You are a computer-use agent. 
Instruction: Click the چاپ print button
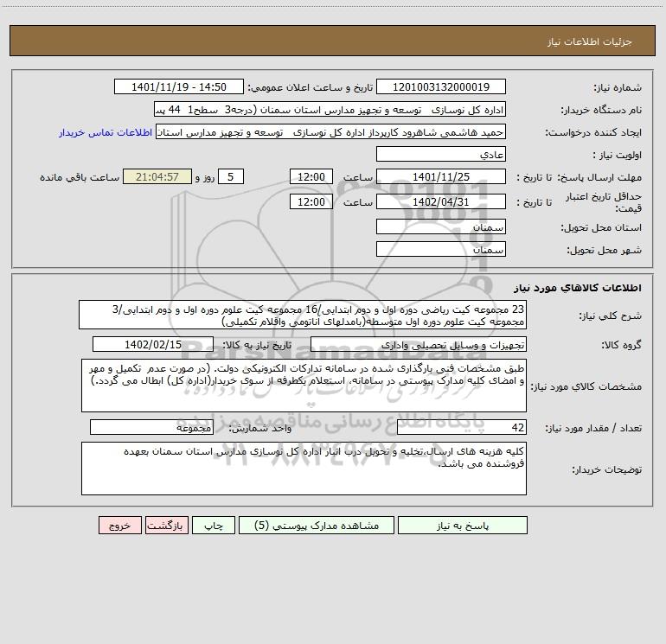[214, 525]
